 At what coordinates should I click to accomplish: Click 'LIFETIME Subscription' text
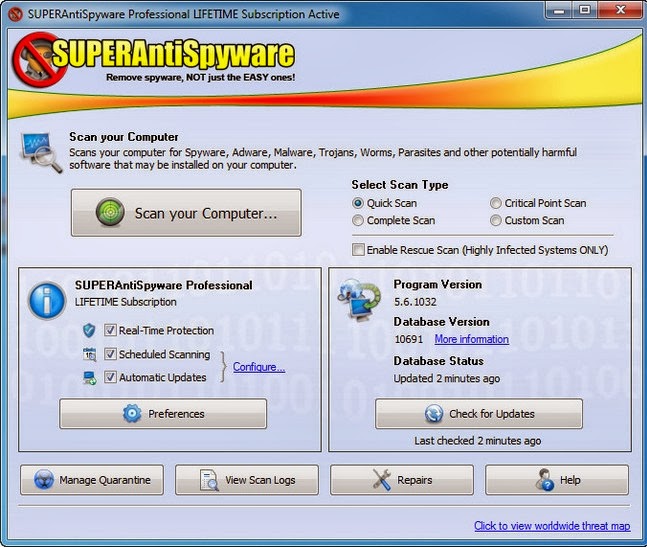coord(125,302)
